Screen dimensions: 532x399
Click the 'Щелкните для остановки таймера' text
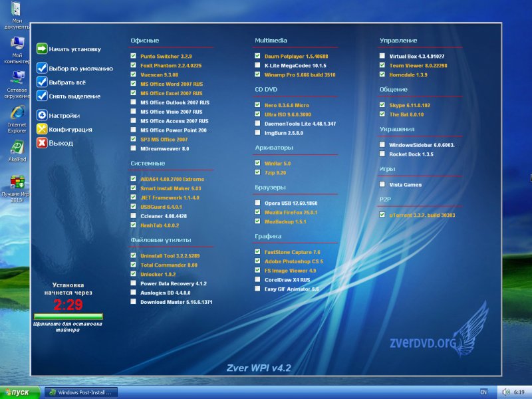(68, 327)
